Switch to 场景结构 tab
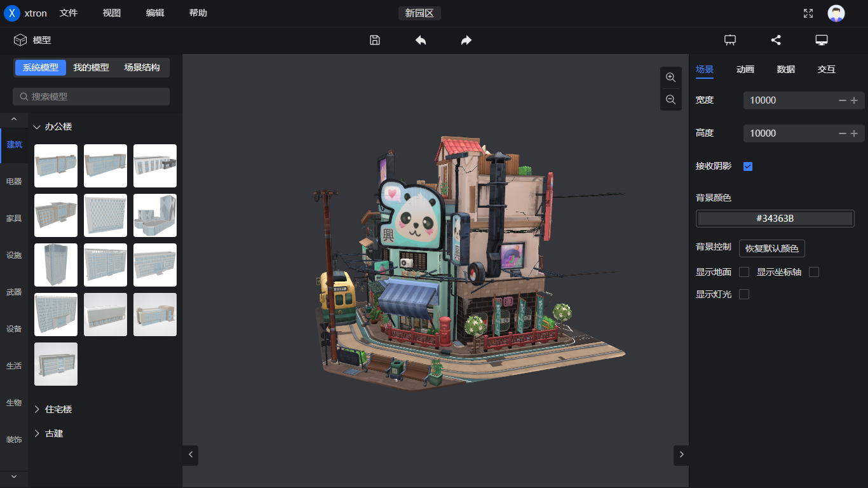The image size is (868, 488). tap(142, 67)
